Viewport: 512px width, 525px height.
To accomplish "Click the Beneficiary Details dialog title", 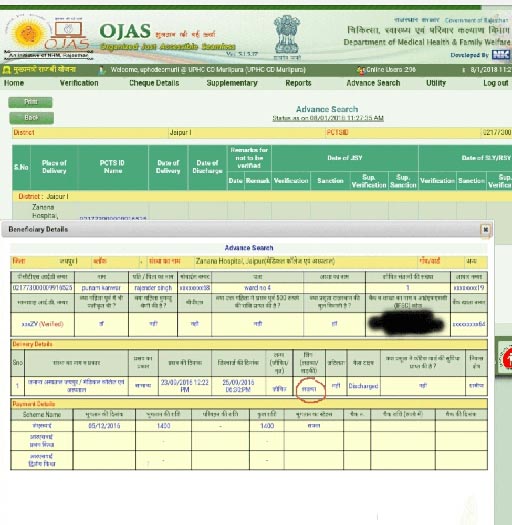I will [x=38, y=229].
